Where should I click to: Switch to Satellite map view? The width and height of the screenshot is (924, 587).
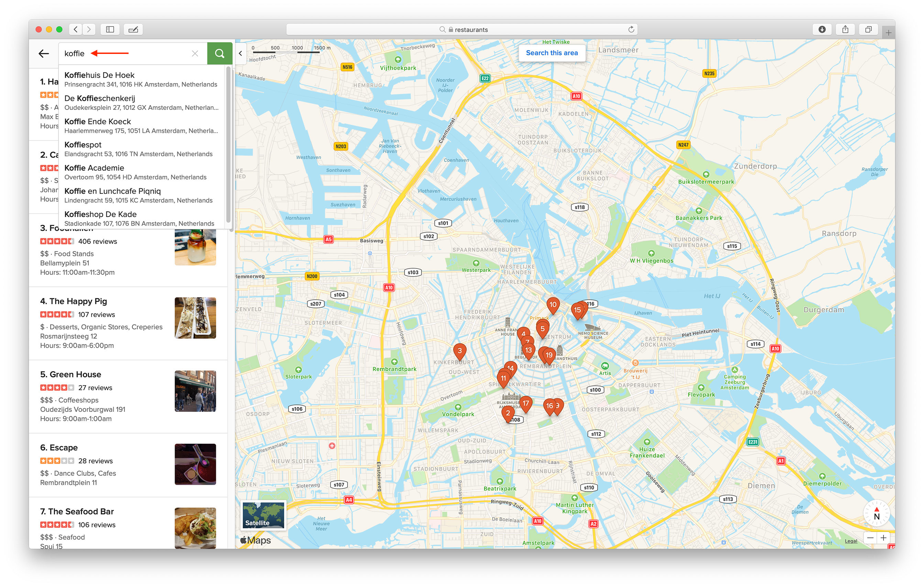point(264,515)
